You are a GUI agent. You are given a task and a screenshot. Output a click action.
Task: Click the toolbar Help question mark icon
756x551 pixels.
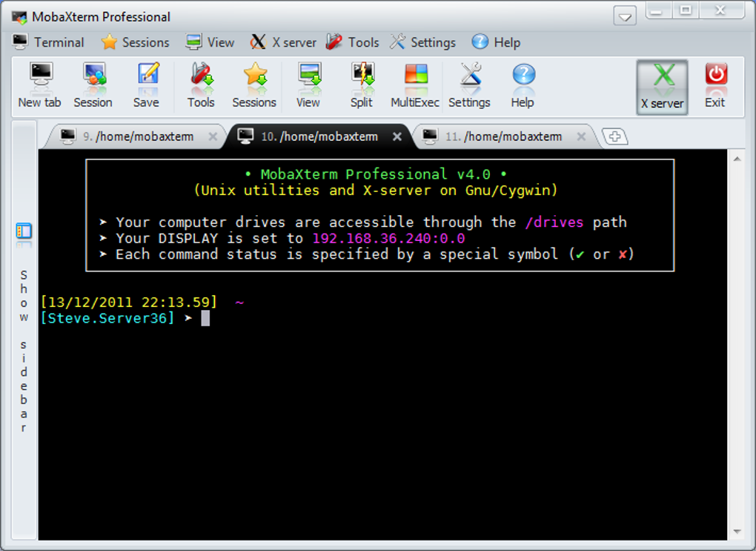(x=523, y=85)
